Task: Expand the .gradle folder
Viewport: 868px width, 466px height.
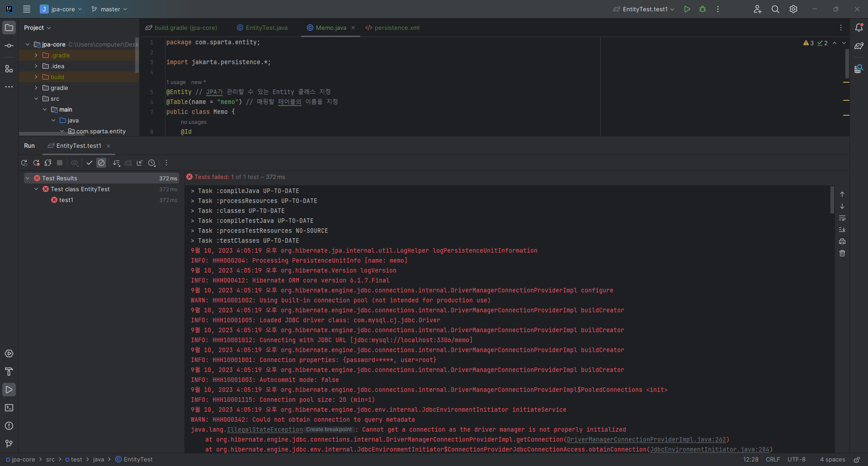Action: coord(36,55)
